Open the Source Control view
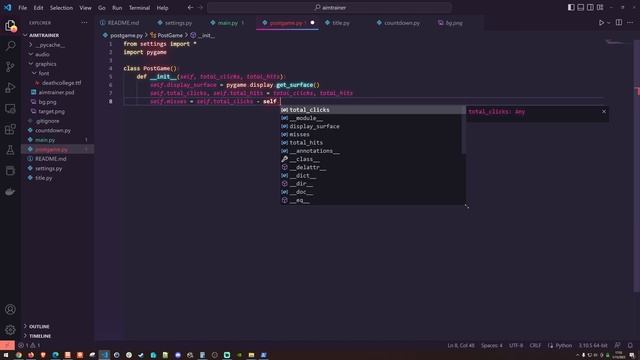The height and width of the screenshot is (360, 640). pos(10,67)
